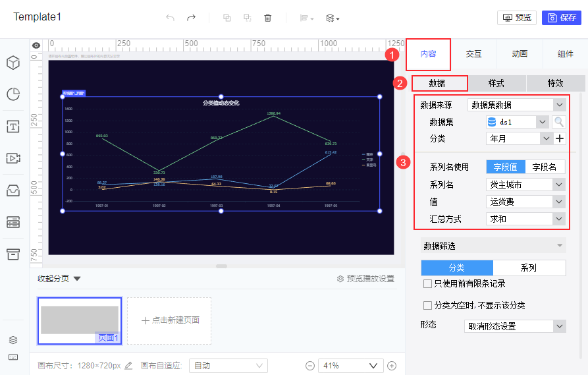Check 分类为空时,不显示该分类 checkbox
588x375 pixels.
click(x=427, y=306)
